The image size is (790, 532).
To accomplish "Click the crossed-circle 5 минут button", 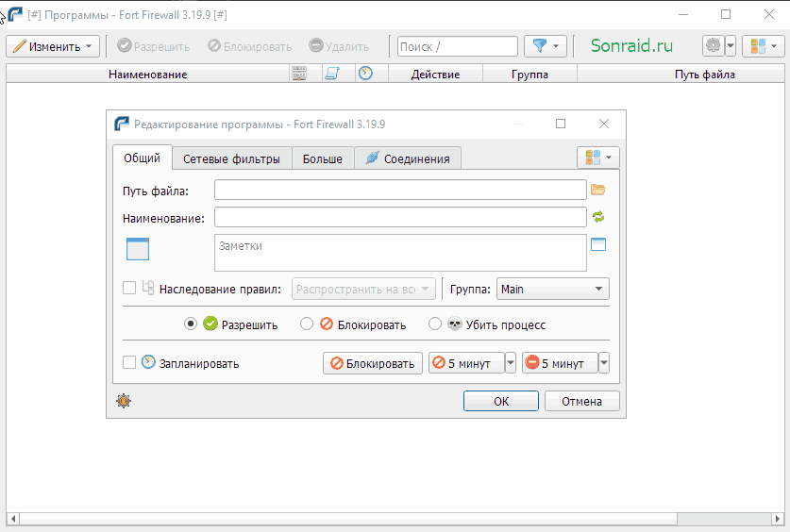I will point(466,363).
